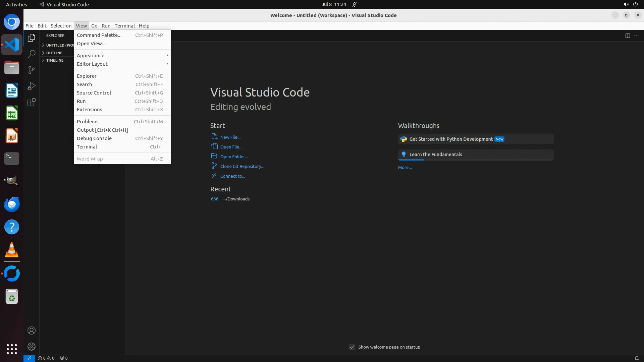This screenshot has width=644, height=362.
Task: Open the Run and Debug activity bar icon
Action: coord(32,86)
